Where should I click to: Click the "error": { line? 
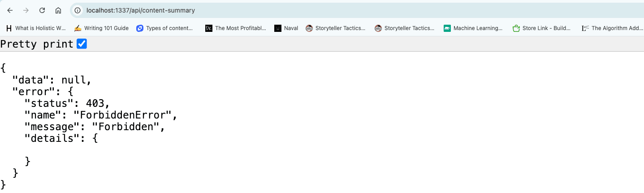[43, 92]
